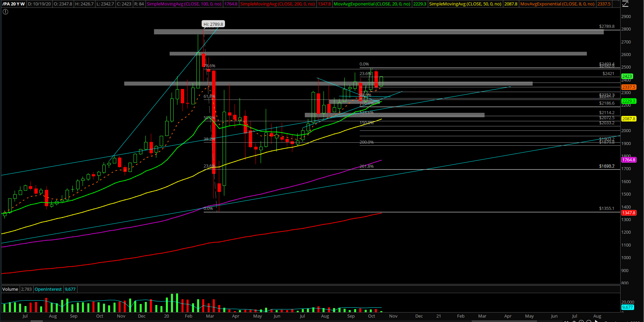
Task: Click the 1764.8 SMA 100 value in header
Action: click(x=231, y=4)
